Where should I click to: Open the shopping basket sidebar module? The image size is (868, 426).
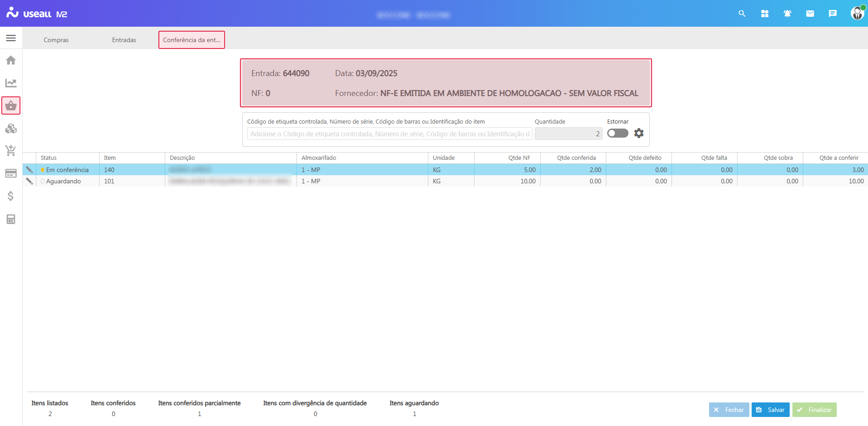[11, 105]
